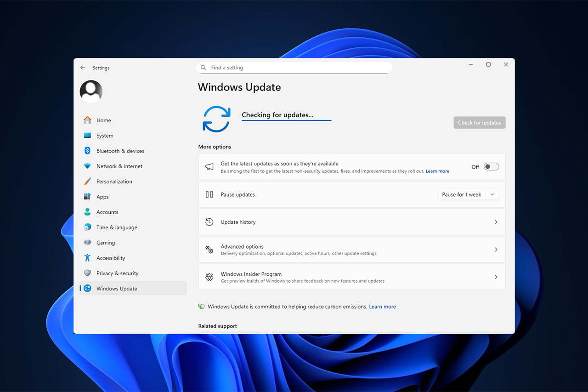Viewport: 588px width, 392px height.
Task: Click the Advanced options gears icon
Action: tap(209, 250)
